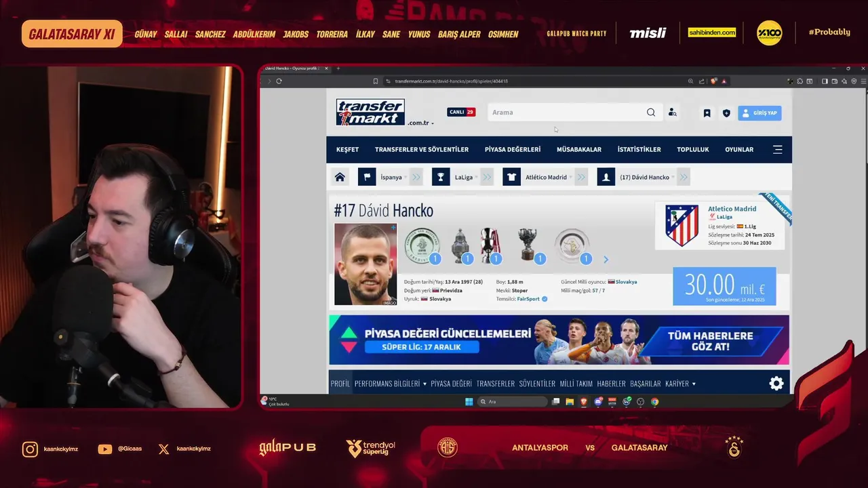Click the shield icon in Transfermarkt header
The height and width of the screenshot is (488, 868).
(726, 113)
